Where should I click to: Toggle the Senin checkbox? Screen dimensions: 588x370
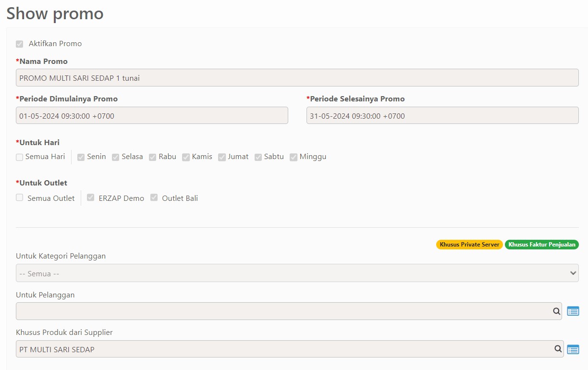point(81,157)
